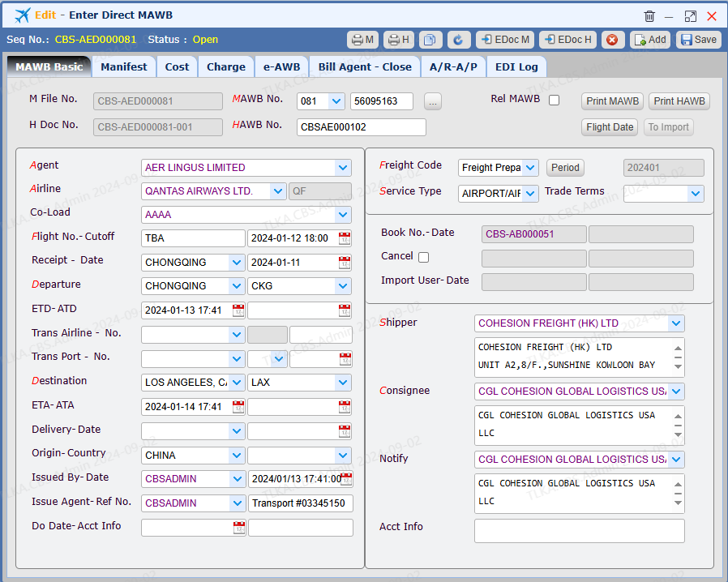This screenshot has height=582, width=728.
Task: Click the refresh arrow toolbar icon
Action: click(x=459, y=40)
